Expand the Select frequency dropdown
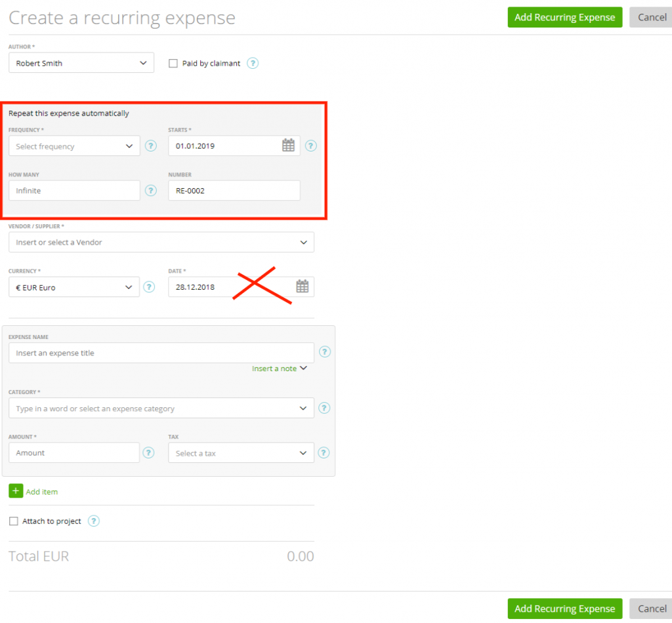The image size is (672, 623). coord(73,146)
